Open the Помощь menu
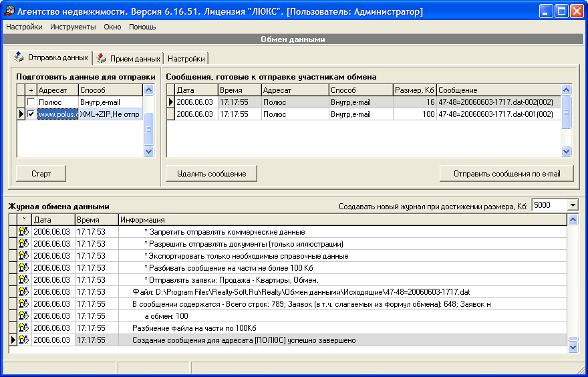Viewport: 588px width, 377px height. 142,27
